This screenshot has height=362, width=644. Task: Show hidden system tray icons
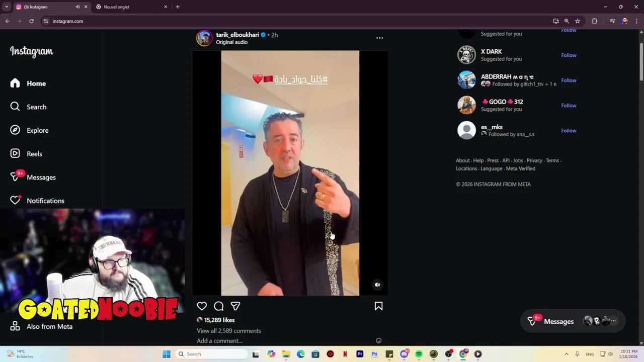(566, 354)
